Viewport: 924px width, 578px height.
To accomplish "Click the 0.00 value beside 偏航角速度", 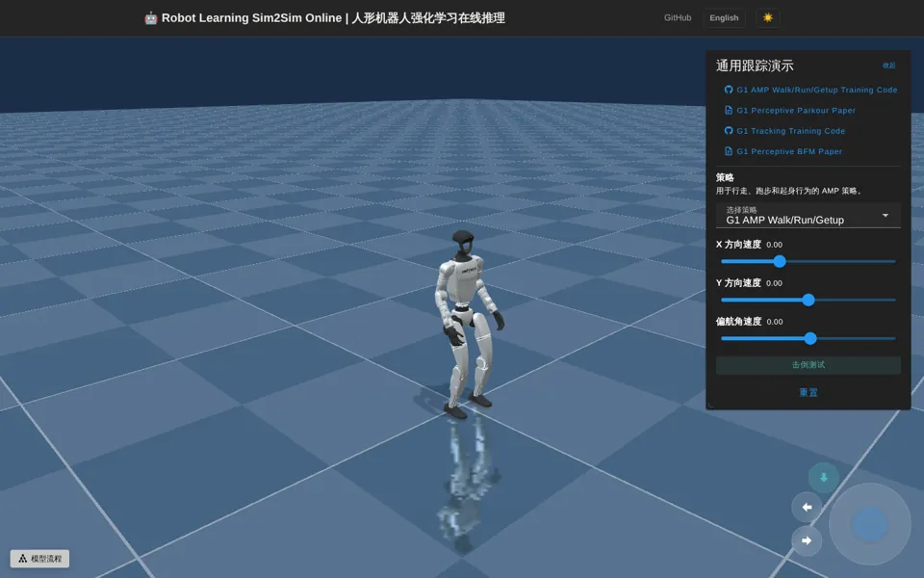I will [x=775, y=322].
